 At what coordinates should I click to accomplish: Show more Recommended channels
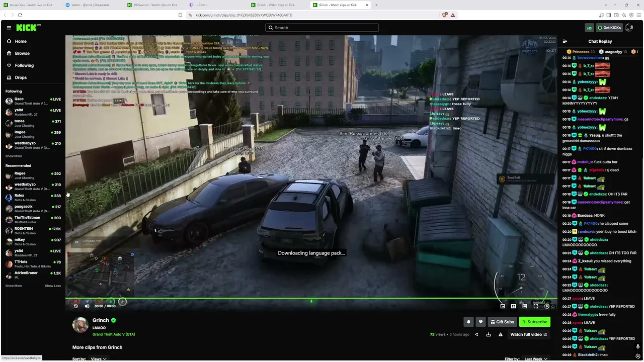[x=14, y=286]
